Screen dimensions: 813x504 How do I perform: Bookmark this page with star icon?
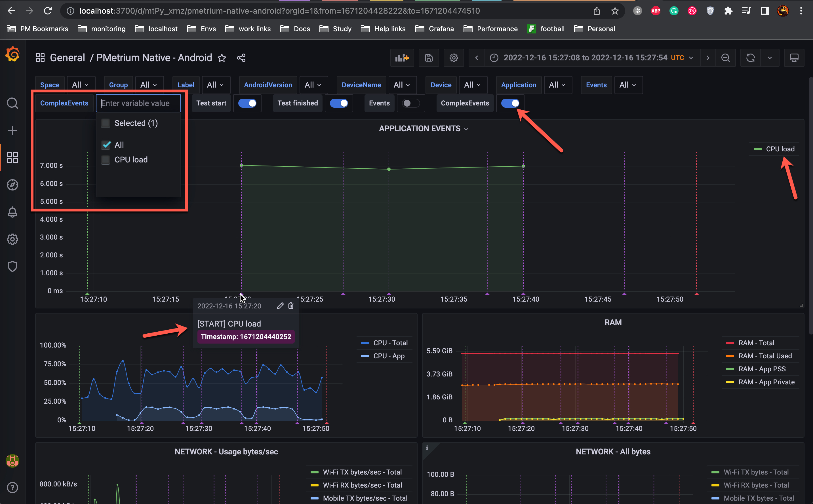click(x=615, y=11)
